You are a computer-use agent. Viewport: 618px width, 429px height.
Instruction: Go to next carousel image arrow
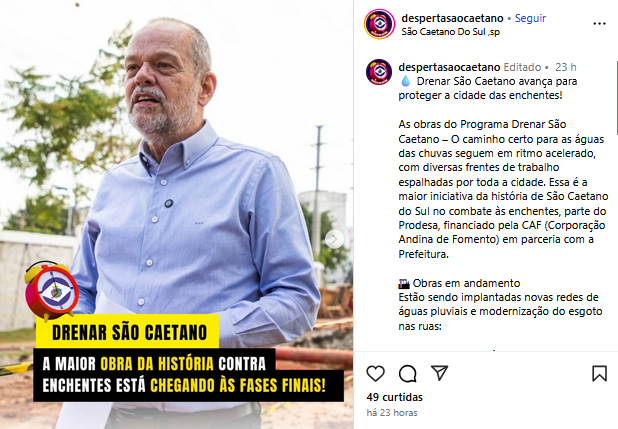[x=334, y=239]
